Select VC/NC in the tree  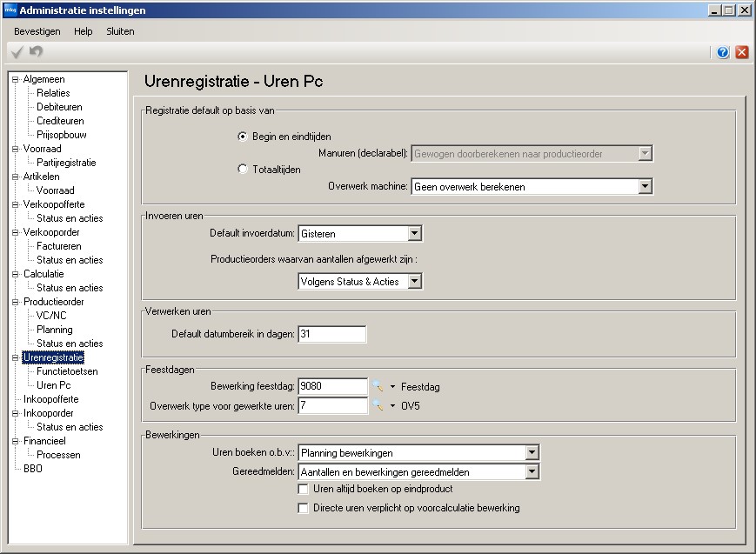[51, 316]
